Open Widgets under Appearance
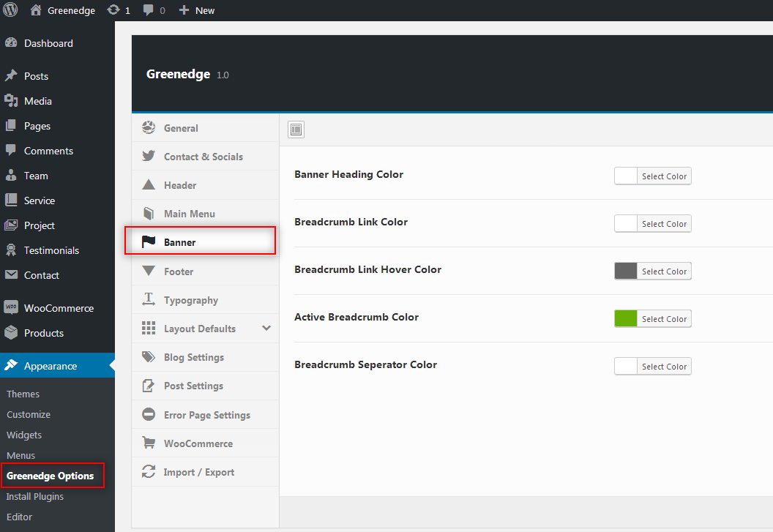Viewport: 773px width, 532px height. (23, 435)
